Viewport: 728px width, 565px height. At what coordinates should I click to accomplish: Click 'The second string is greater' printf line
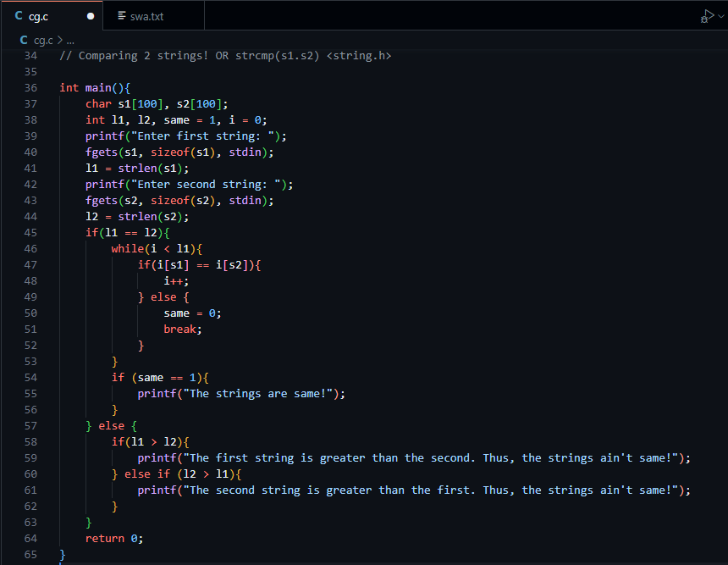click(414, 490)
